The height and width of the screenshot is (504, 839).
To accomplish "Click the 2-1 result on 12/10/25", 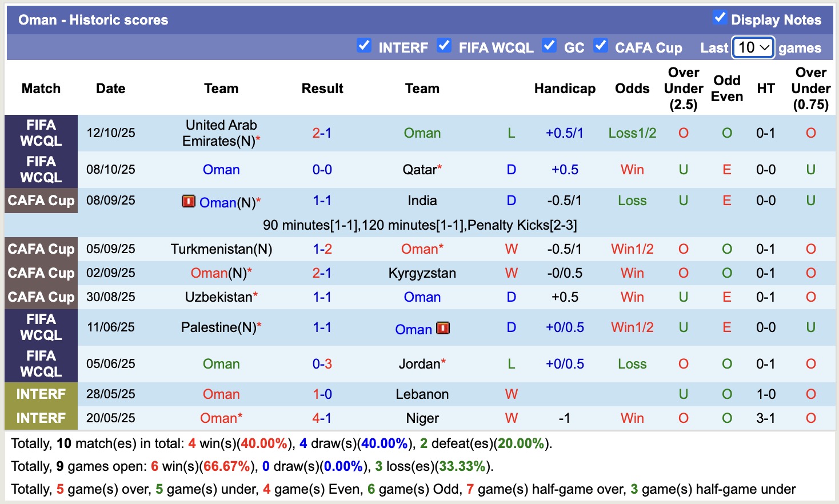I will 322,133.
